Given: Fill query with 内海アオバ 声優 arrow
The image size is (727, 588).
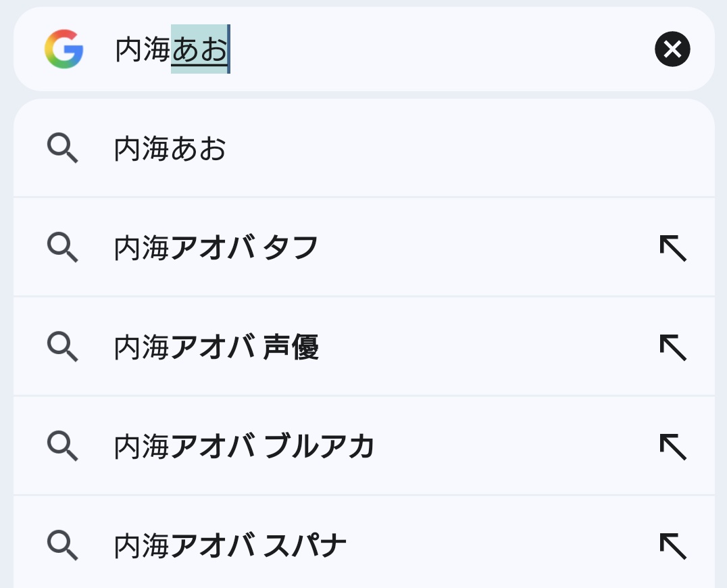Looking at the screenshot, I should 673,347.
